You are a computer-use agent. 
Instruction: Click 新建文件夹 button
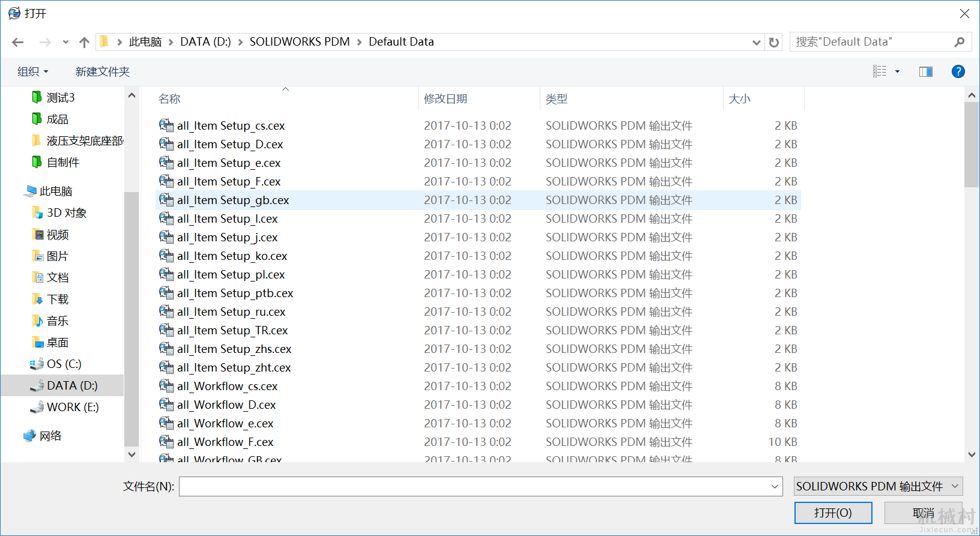point(103,71)
